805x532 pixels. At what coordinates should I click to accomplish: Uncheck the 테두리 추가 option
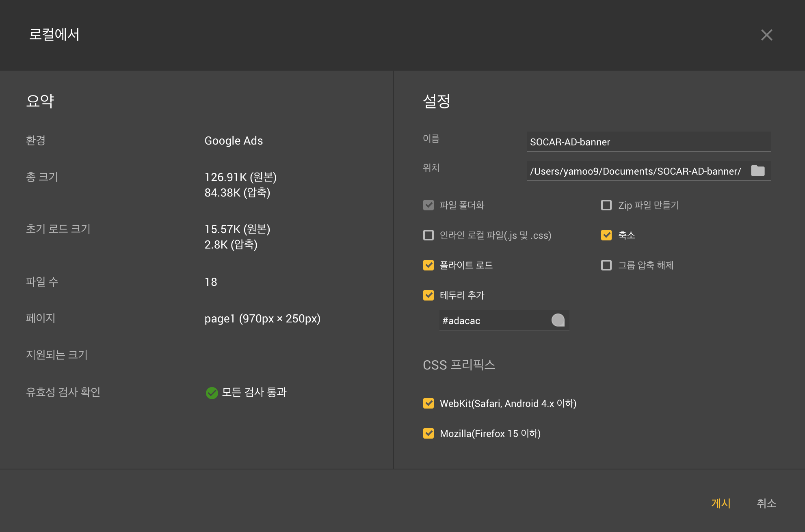point(428,295)
